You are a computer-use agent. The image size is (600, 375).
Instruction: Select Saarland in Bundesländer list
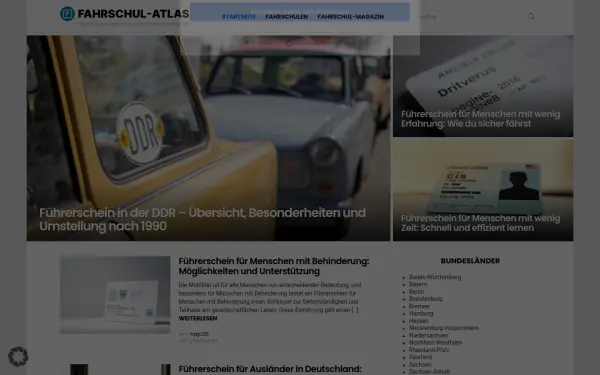[420, 357]
